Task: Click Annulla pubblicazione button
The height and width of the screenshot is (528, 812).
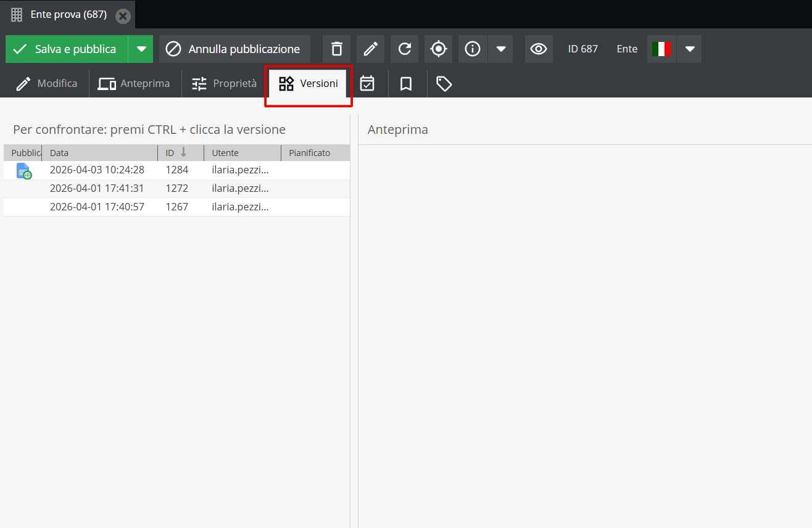Action: coord(234,49)
